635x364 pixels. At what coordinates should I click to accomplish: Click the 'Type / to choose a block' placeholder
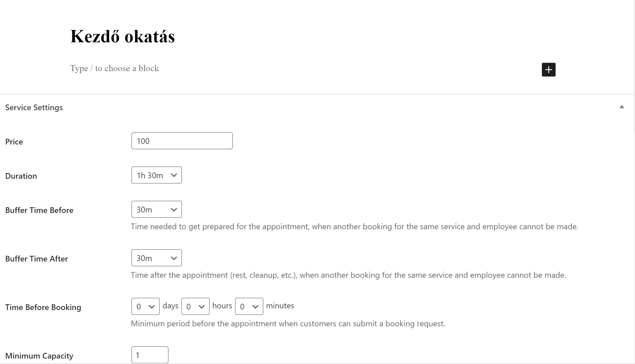(x=115, y=69)
